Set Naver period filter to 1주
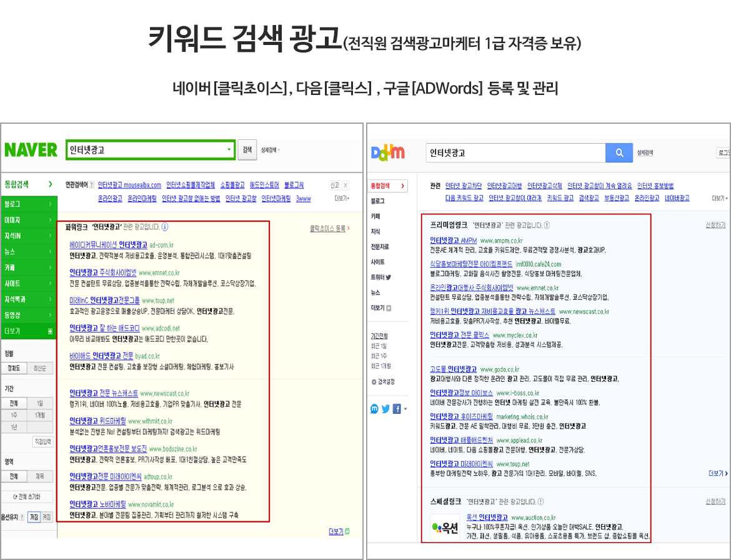This screenshot has width=731, height=560. click(x=14, y=415)
